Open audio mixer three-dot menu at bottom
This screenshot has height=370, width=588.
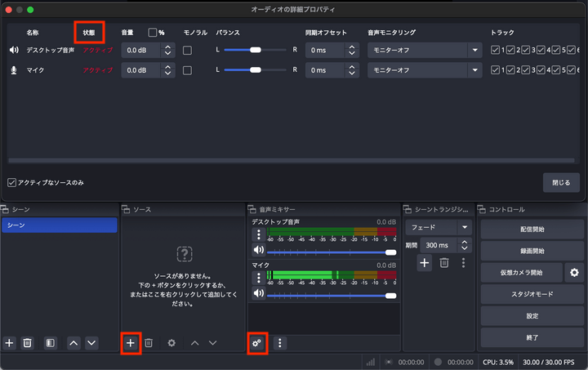[280, 342]
